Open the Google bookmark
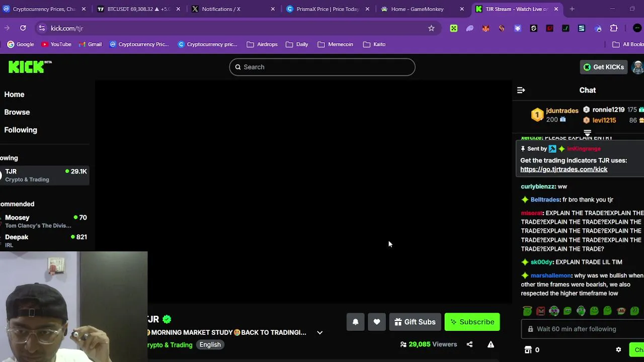Image resolution: width=644 pixels, height=362 pixels. tap(21, 44)
